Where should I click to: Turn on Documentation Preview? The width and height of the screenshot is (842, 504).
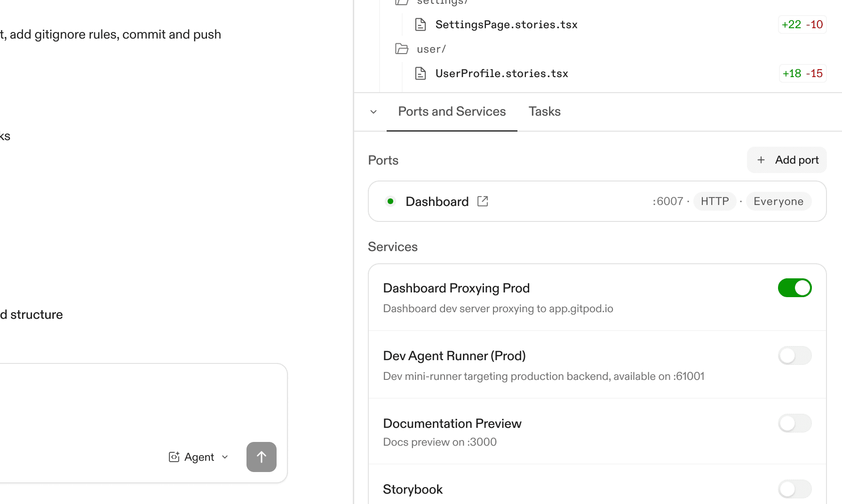click(795, 423)
